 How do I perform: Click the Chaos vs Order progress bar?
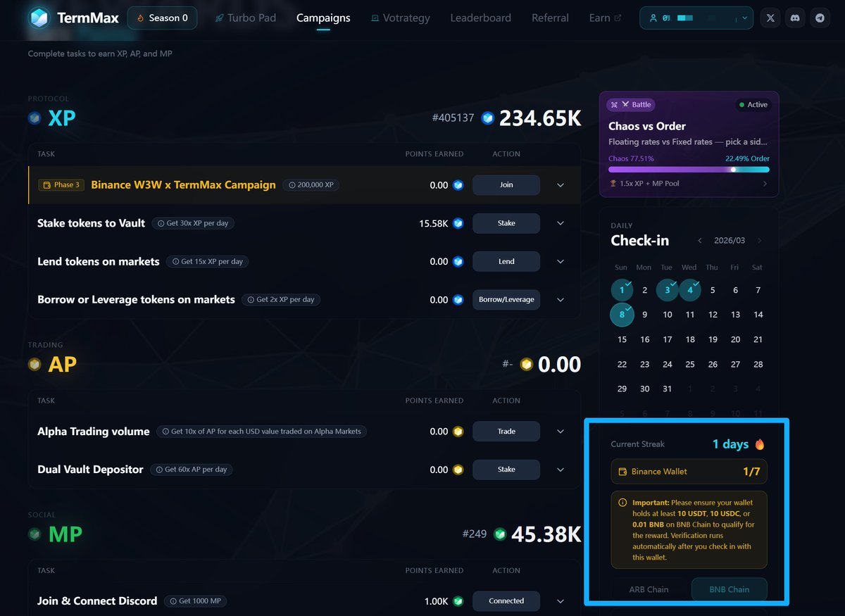[x=689, y=170]
